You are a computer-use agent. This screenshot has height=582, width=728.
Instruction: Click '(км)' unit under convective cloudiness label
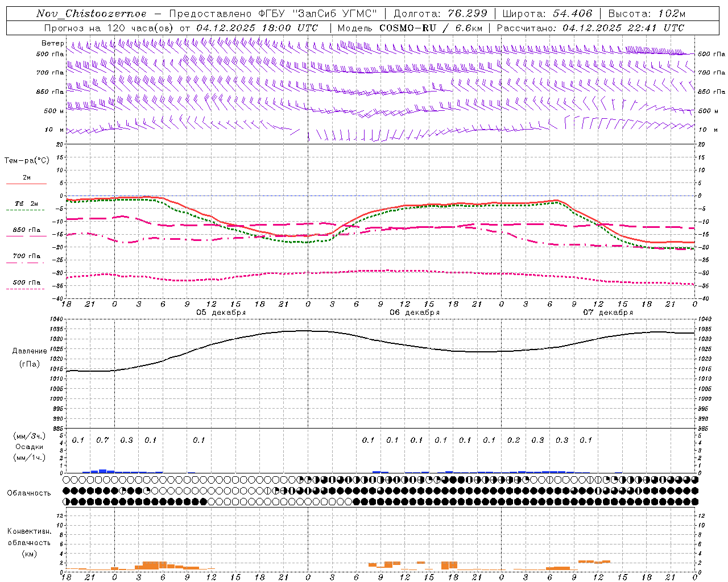[29, 554]
